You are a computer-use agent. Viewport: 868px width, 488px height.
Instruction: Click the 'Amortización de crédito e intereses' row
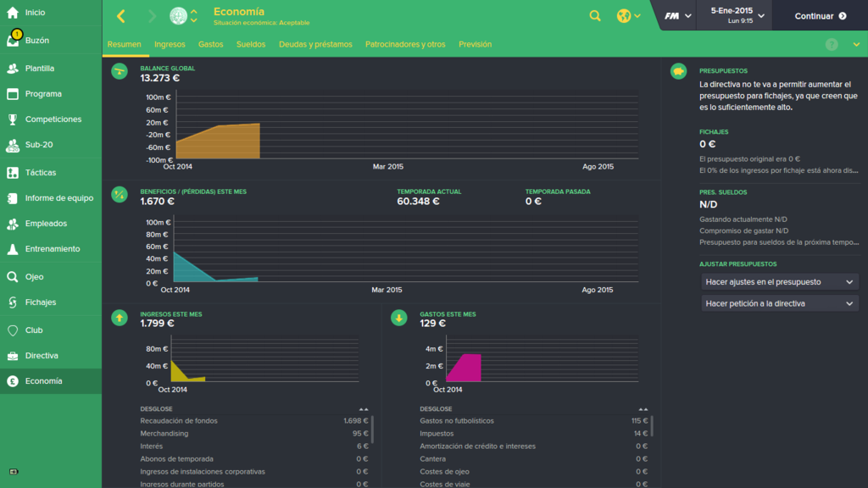coord(534,446)
